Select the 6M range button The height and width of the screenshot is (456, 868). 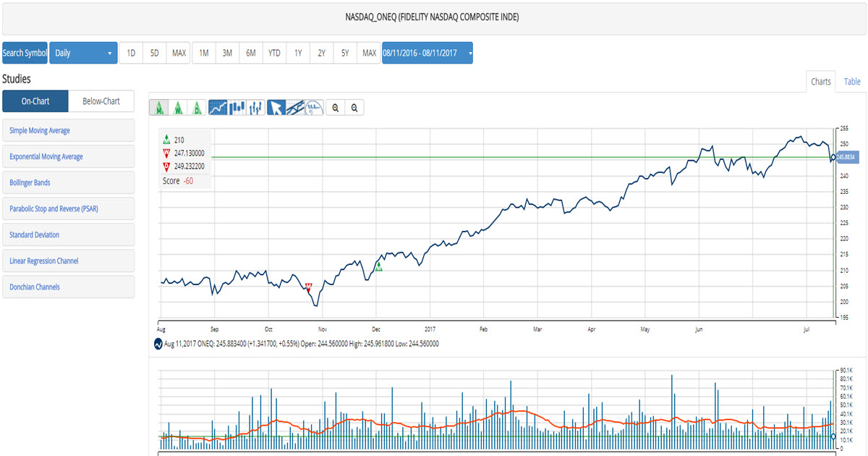coord(250,53)
